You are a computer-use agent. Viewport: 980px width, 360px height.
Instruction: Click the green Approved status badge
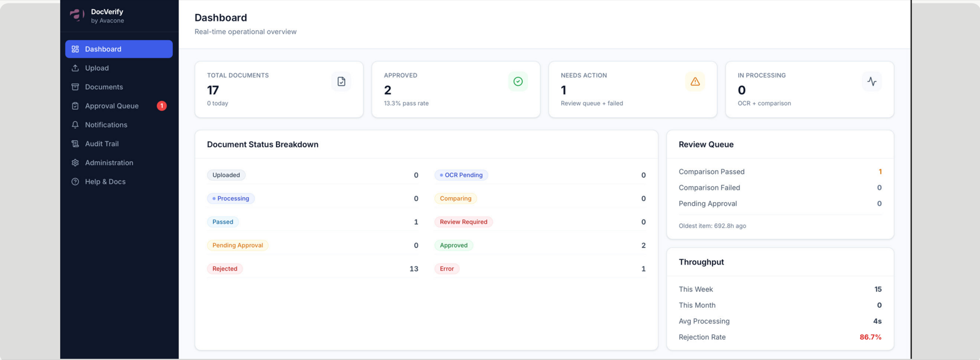[454, 245]
